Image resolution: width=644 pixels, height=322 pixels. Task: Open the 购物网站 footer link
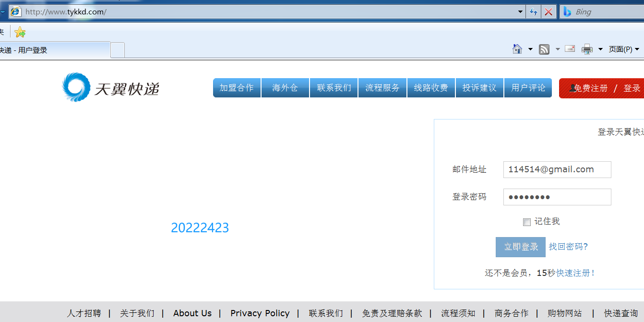tap(565, 313)
